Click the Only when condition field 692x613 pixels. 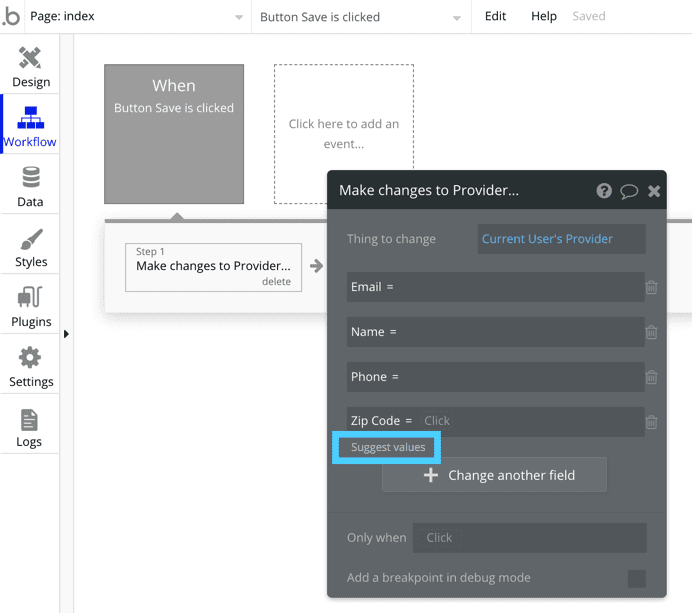tap(529, 538)
